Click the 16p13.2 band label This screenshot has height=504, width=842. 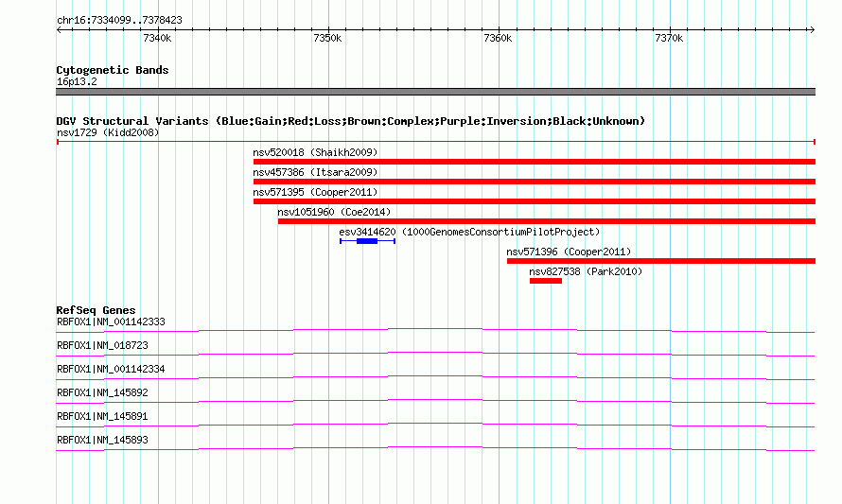pos(77,81)
